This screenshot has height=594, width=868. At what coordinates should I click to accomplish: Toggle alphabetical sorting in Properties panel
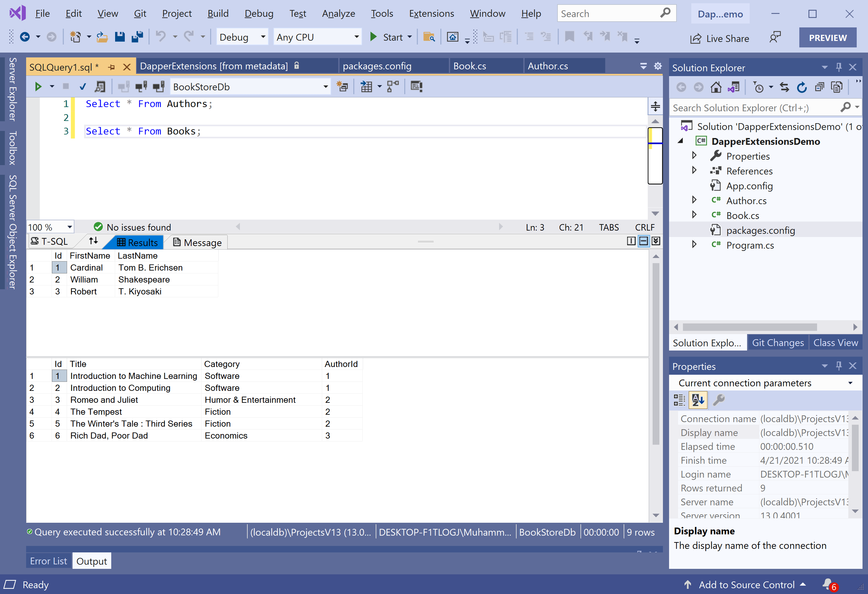click(697, 400)
